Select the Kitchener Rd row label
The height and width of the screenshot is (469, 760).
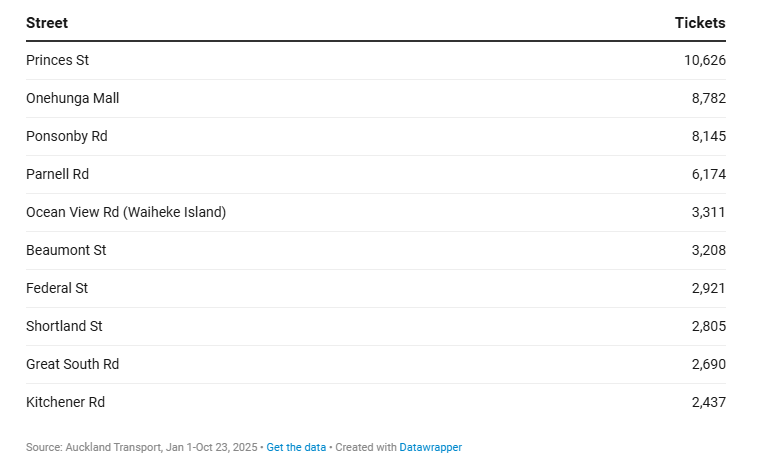pyautogui.click(x=65, y=402)
